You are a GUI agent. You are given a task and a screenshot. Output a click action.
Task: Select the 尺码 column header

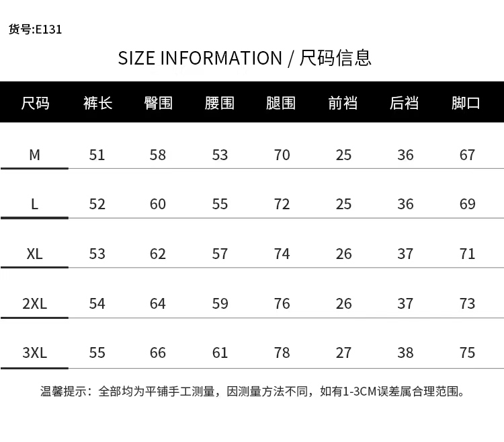point(35,103)
